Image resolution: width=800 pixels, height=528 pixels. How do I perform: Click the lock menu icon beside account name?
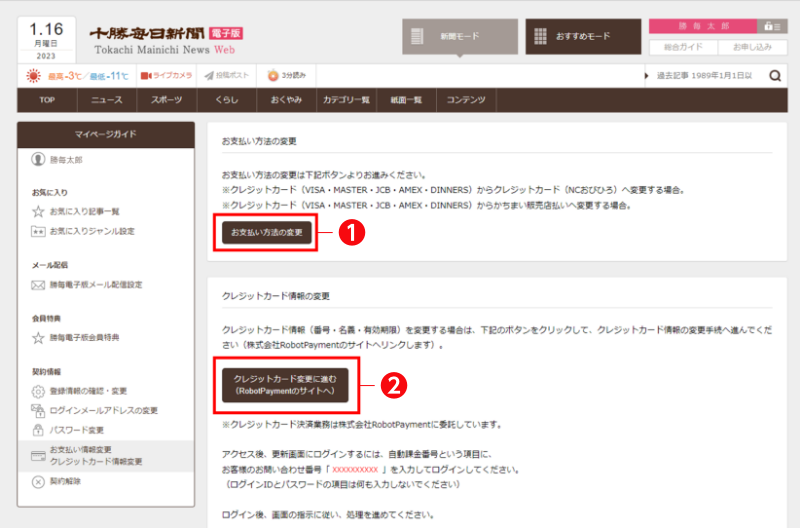coord(772,26)
